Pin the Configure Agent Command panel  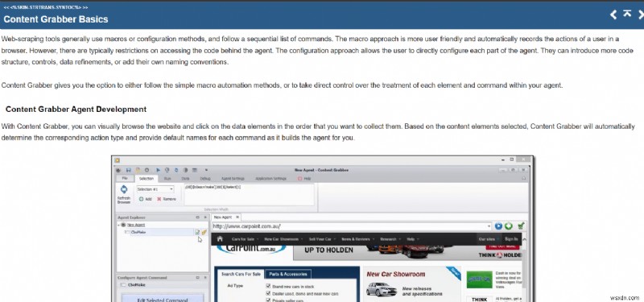197,278
